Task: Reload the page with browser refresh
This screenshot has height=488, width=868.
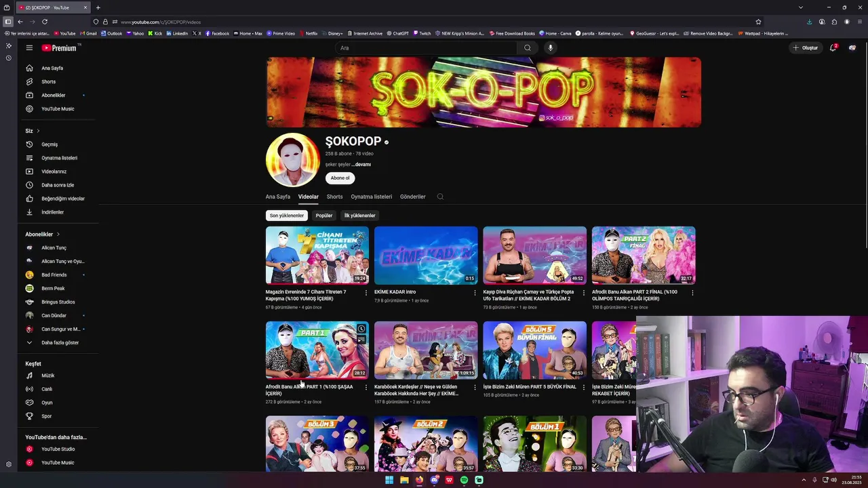Action: tap(45, 22)
